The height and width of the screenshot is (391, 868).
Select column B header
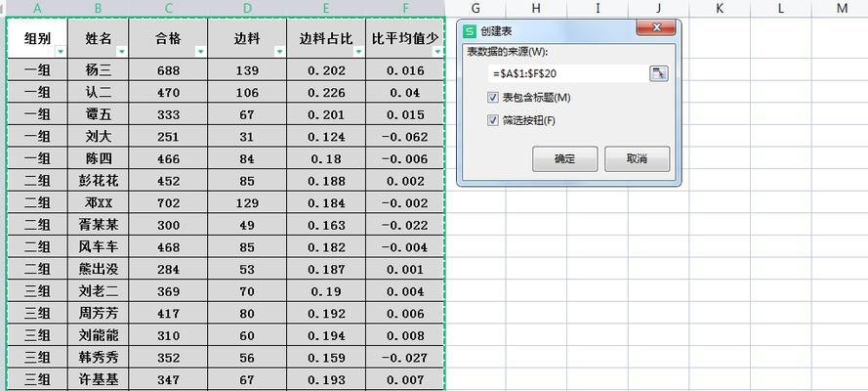click(98, 8)
